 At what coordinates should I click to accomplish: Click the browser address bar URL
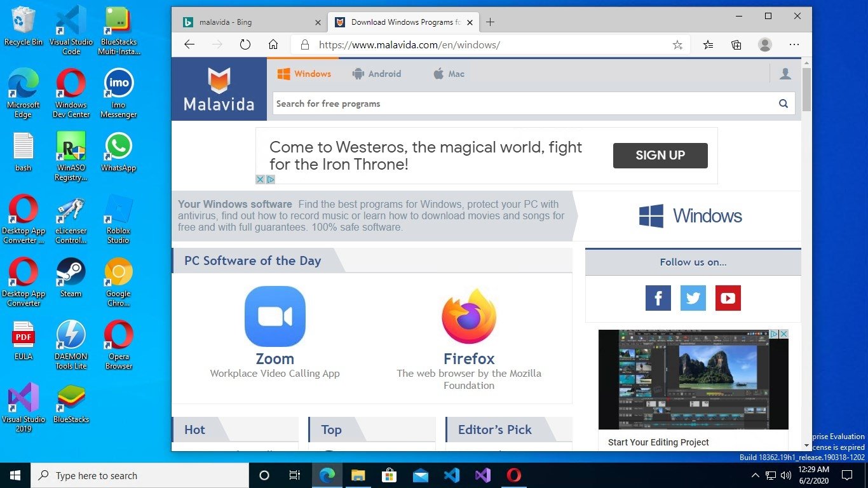click(409, 45)
